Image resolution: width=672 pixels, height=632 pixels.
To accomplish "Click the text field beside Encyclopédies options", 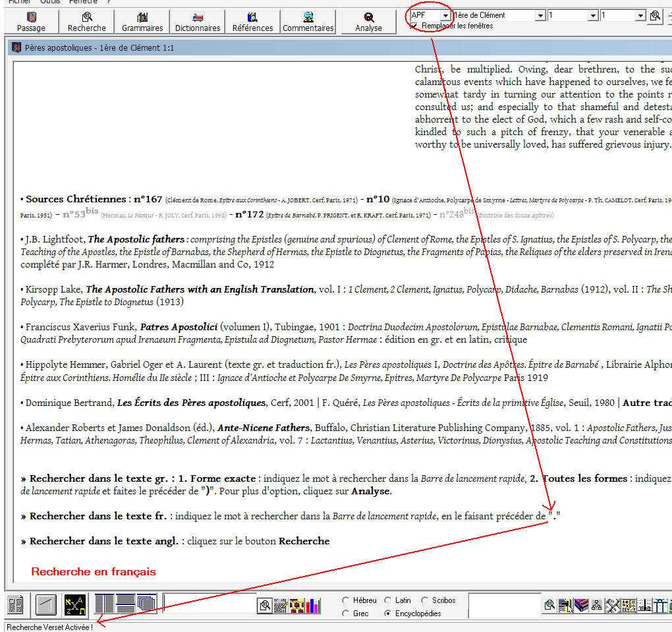I will pos(505,606).
